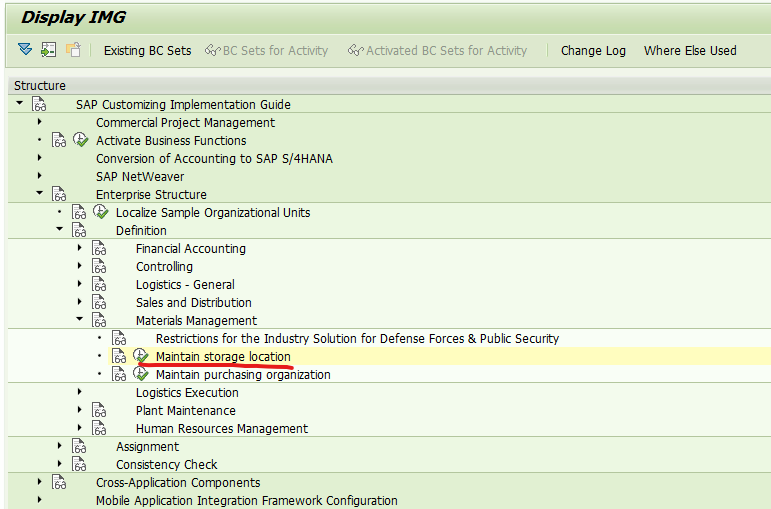Click BC Sets for Activity button
This screenshot has height=509, width=771.
tap(266, 51)
